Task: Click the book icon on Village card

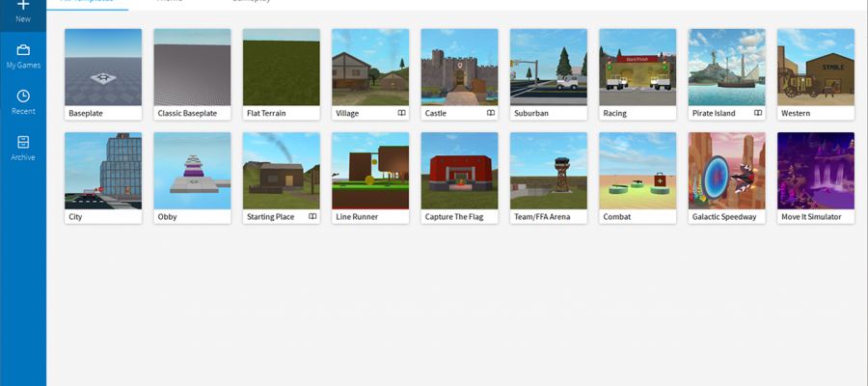Action: (402, 113)
